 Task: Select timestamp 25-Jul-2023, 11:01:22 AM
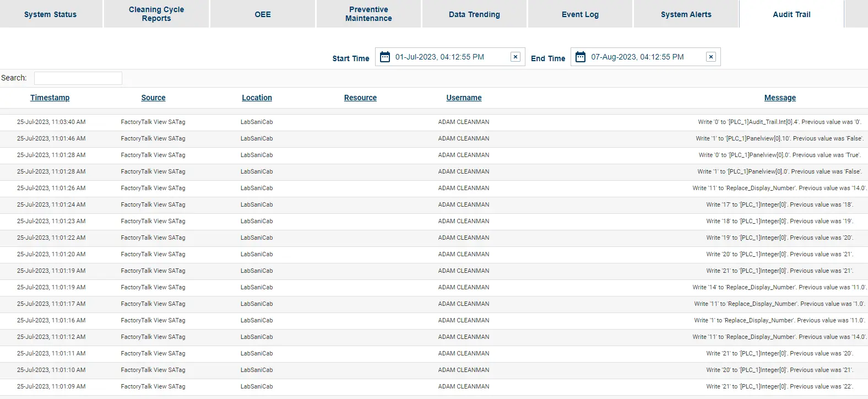coord(51,238)
